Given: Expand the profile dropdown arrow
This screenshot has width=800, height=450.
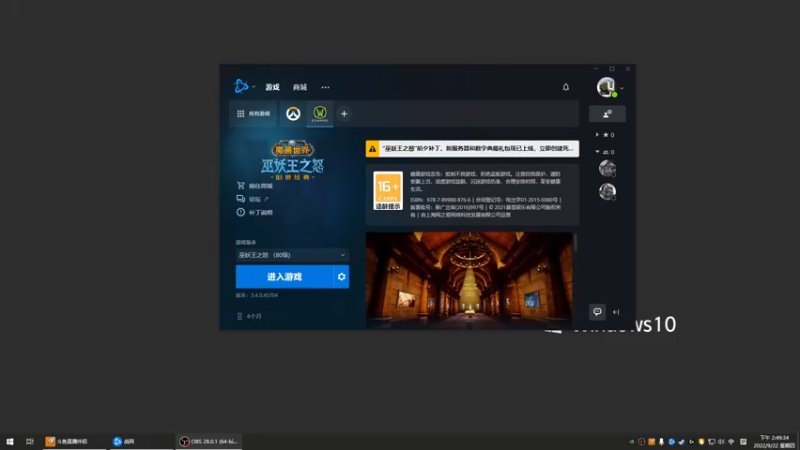Looking at the screenshot, I should pos(621,88).
